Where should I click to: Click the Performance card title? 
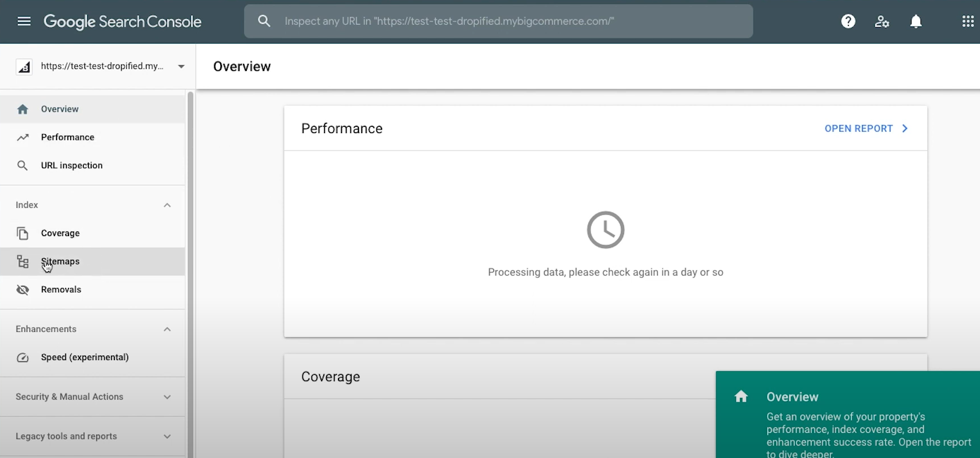[342, 129]
